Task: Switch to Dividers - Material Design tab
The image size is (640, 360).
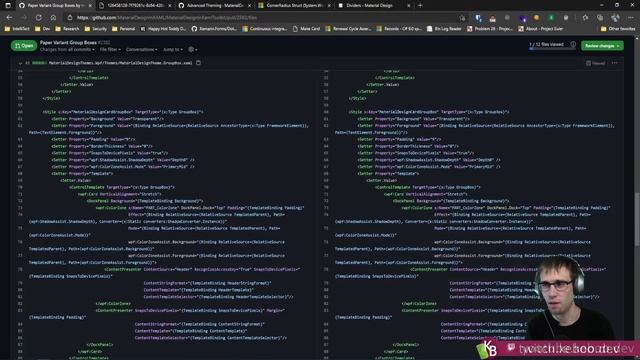Action: click(x=374, y=6)
